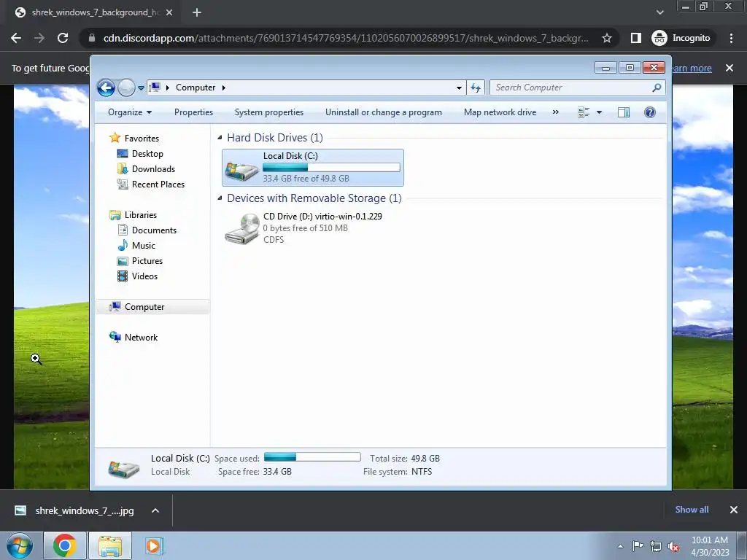747x560 pixels.
Task: Open the Pictures library
Action: (x=147, y=261)
